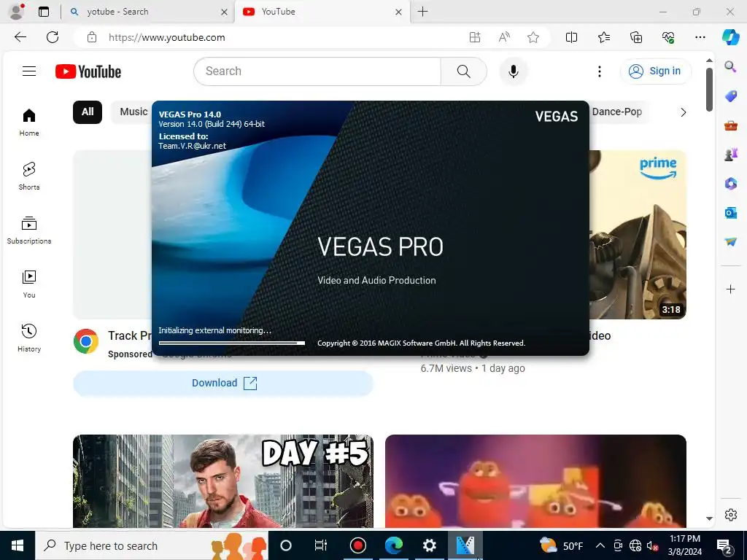Refresh the YouTube page
The image size is (747, 560).
[x=53, y=37]
